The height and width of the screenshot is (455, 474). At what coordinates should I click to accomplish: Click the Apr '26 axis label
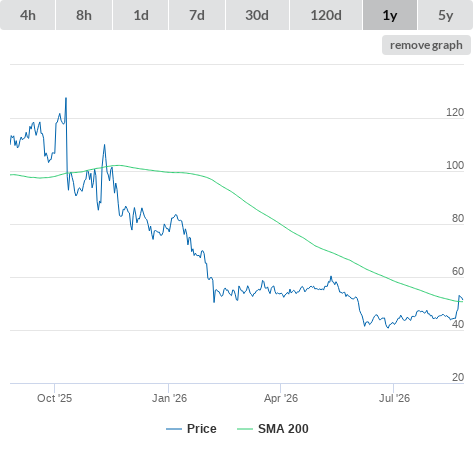click(x=281, y=398)
